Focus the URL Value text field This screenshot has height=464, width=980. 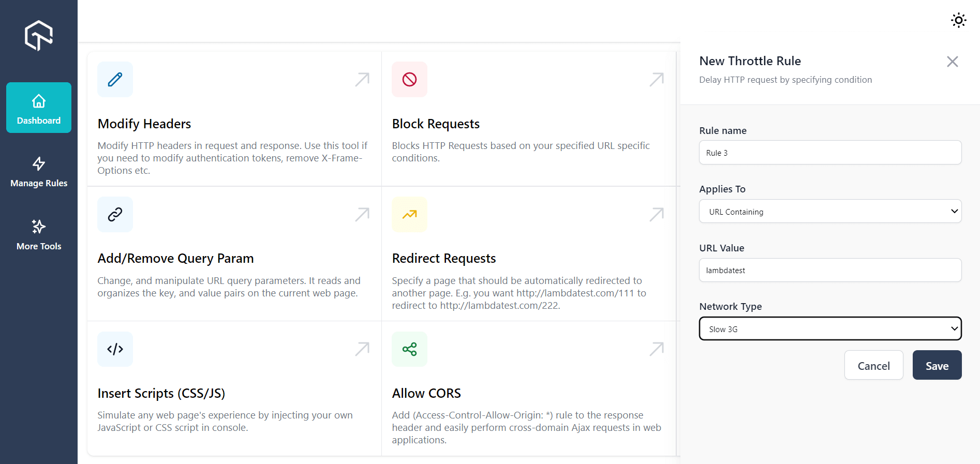click(x=830, y=270)
